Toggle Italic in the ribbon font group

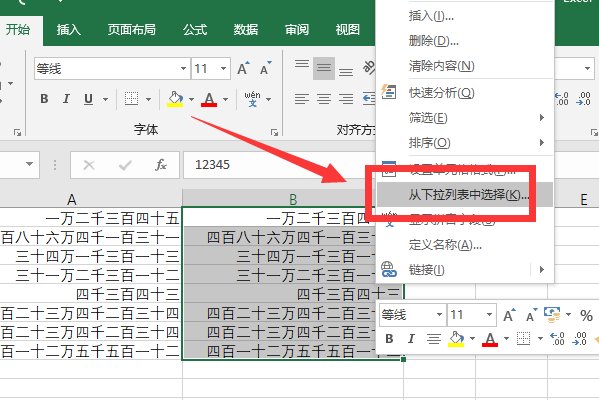[66, 99]
